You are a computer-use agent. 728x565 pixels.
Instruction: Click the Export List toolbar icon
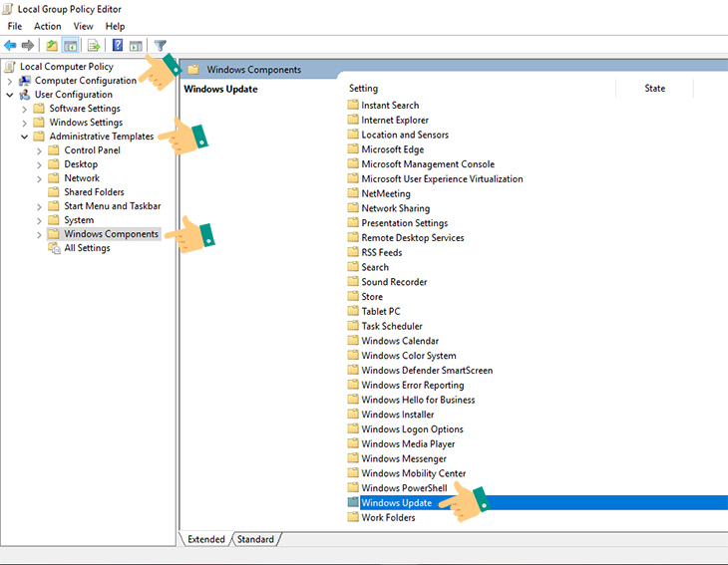94,45
